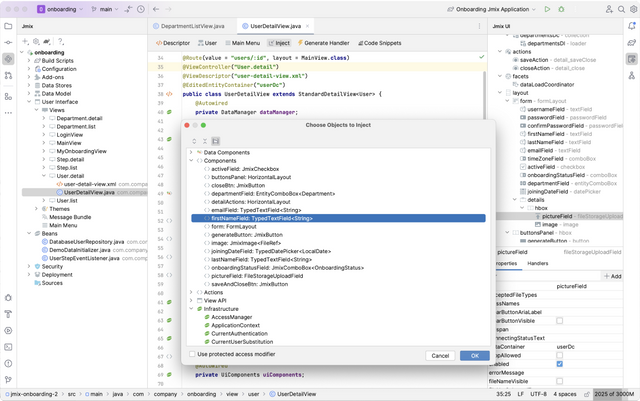Enable Use protected access modifier checkbox

[x=194, y=354]
